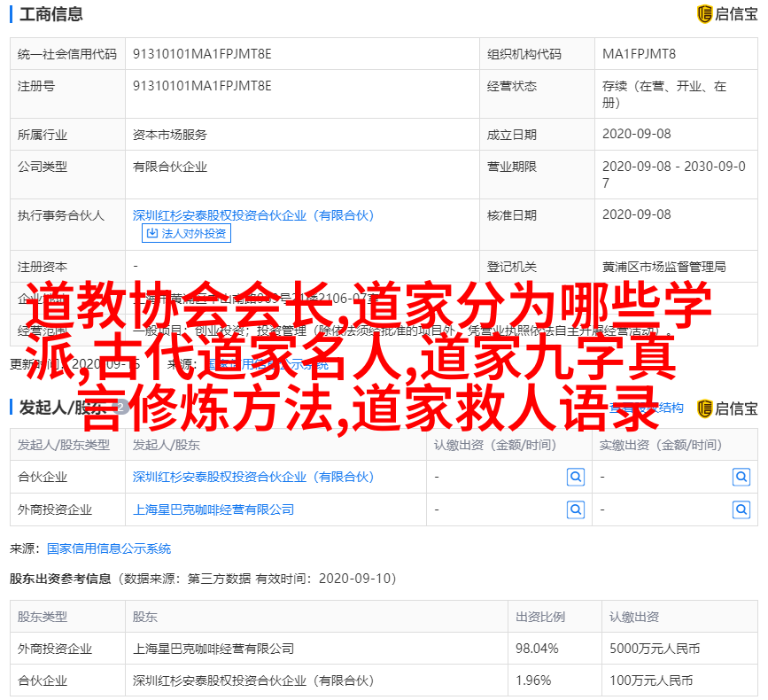Open 上海星巴克咖啡经营有限公司 link in 外商投资企业 row
Screen dimensions: 768x700
click(x=213, y=509)
